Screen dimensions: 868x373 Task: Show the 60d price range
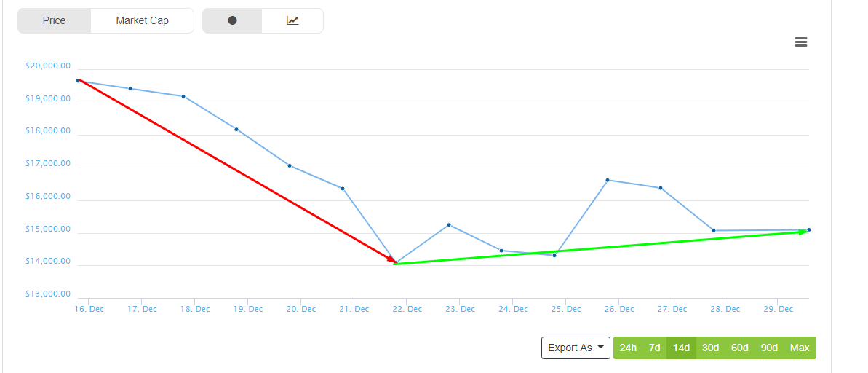pos(740,348)
